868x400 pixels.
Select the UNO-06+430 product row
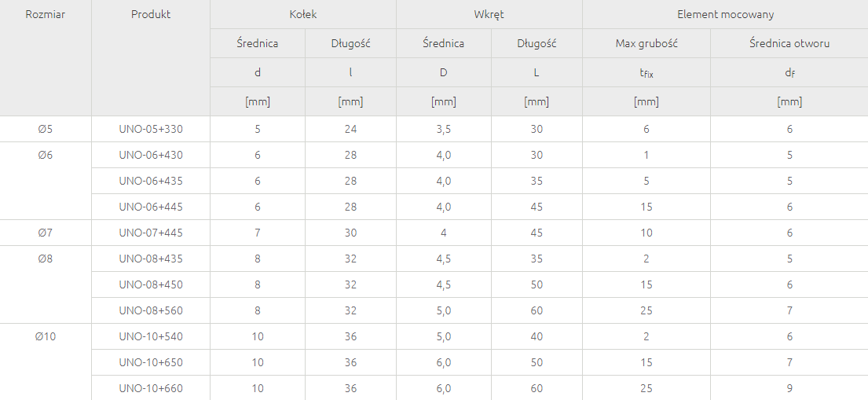click(x=151, y=155)
